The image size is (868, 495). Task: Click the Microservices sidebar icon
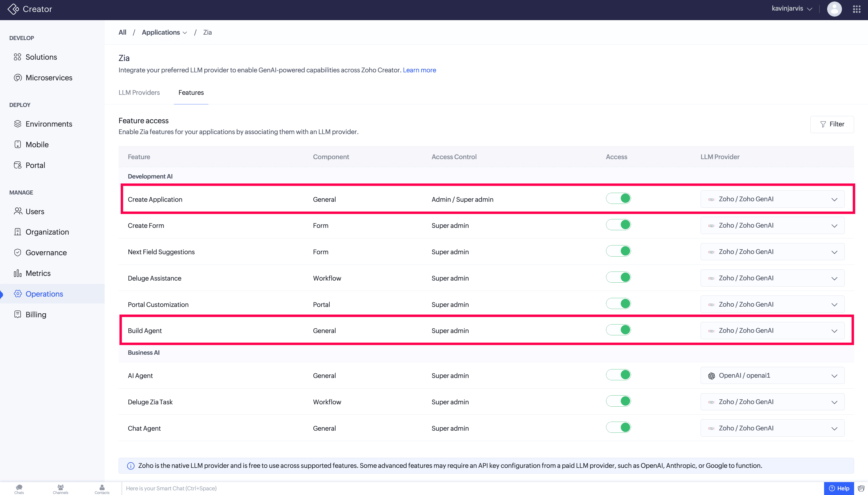[18, 78]
